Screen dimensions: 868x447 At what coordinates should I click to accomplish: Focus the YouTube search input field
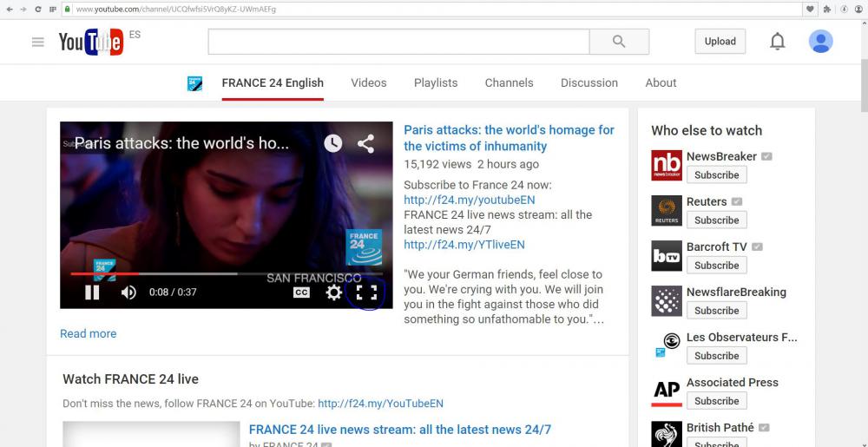tap(398, 42)
